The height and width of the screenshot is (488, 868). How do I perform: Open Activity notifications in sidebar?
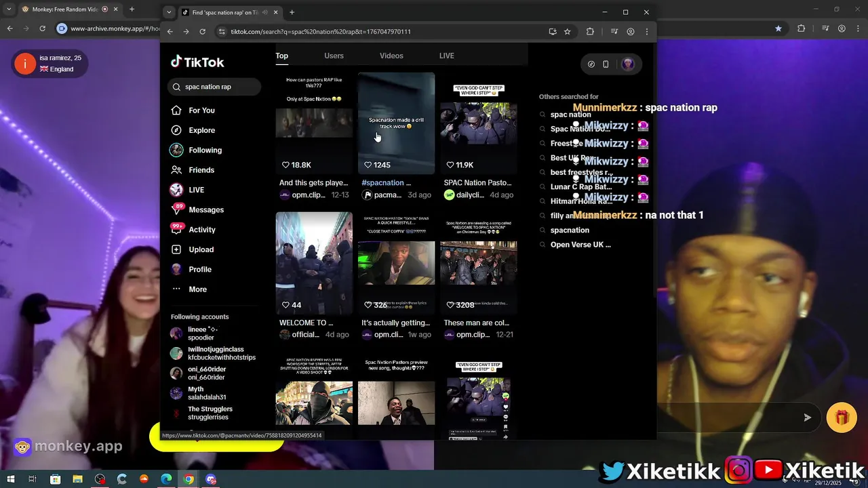pos(193,229)
